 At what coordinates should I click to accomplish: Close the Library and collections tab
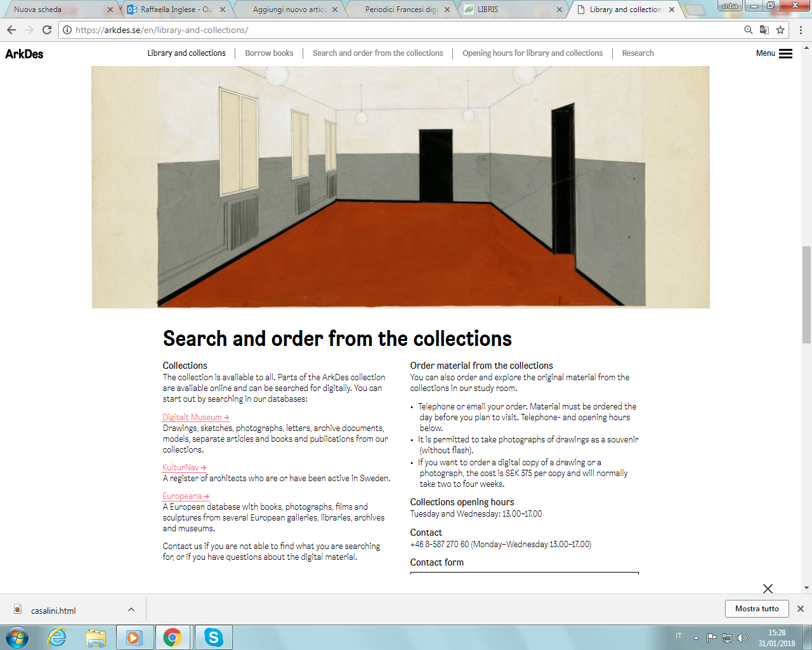point(672,10)
